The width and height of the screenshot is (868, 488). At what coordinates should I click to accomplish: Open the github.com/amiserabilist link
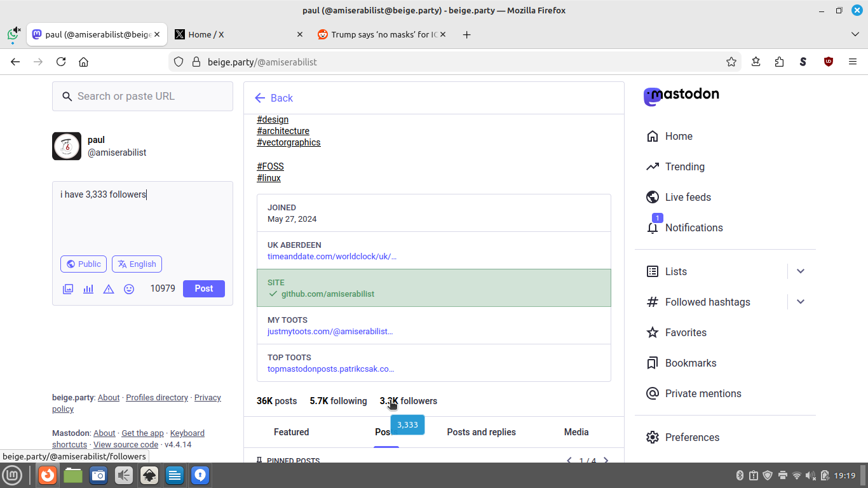(x=328, y=294)
